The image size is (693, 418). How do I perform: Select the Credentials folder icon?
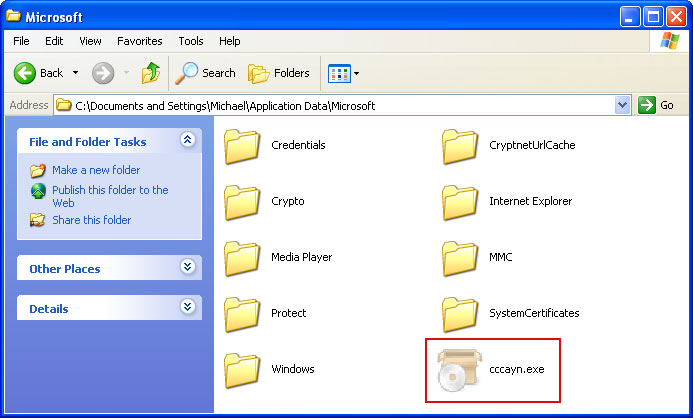pyautogui.click(x=242, y=146)
